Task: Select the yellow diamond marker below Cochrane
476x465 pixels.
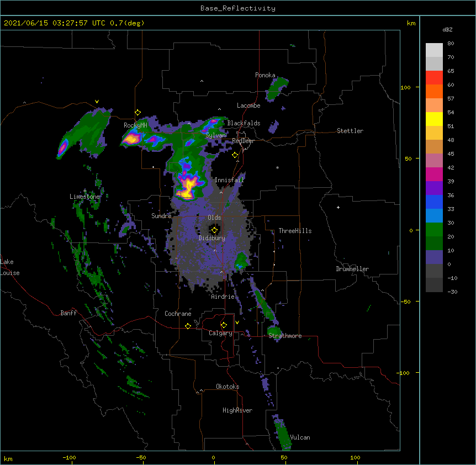Action: pos(188,326)
